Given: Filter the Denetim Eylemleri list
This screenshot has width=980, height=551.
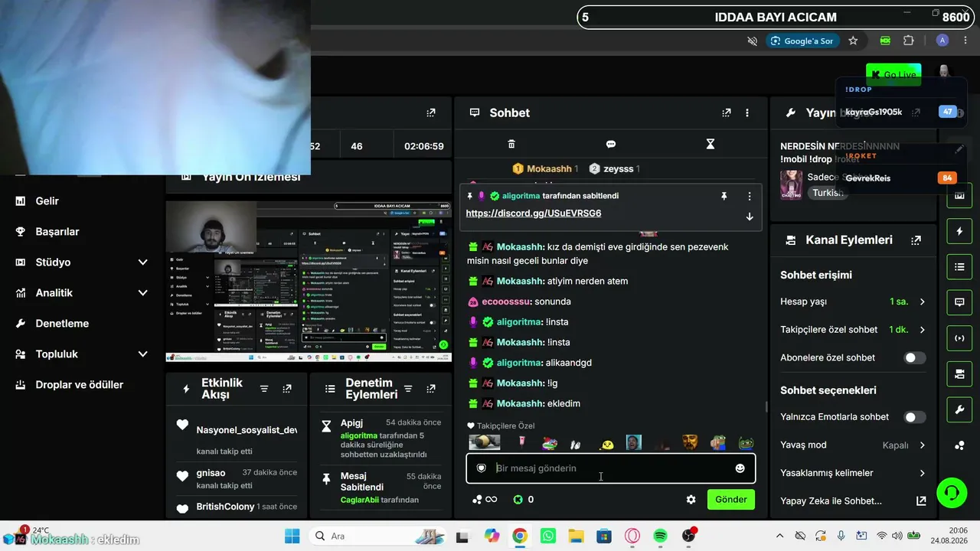Looking at the screenshot, I should [408, 389].
